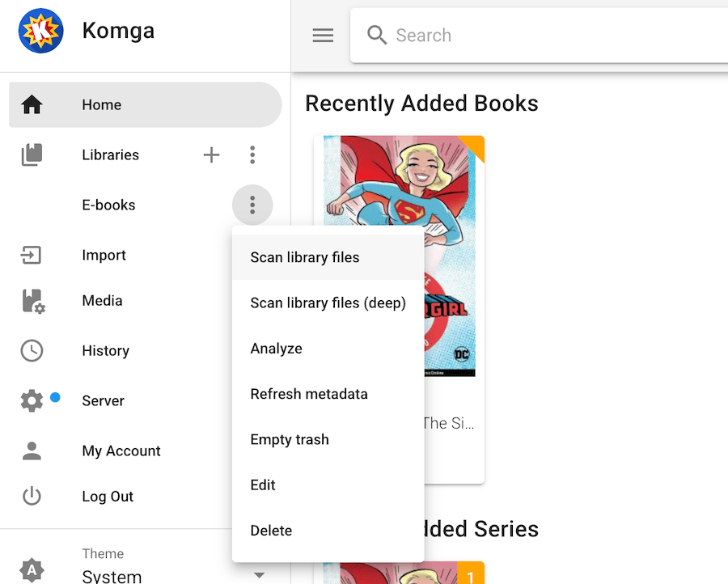Open the Libraries kebab menu
728x584 pixels.
pyautogui.click(x=252, y=154)
